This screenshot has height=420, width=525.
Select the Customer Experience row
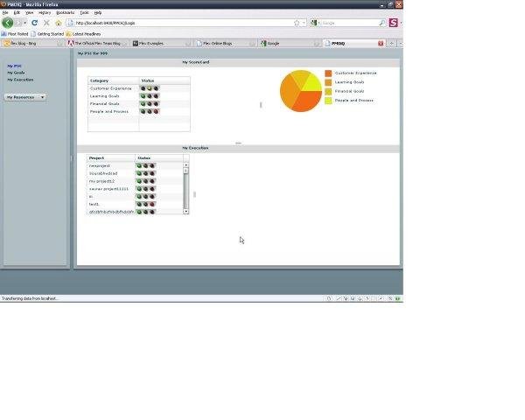139,88
